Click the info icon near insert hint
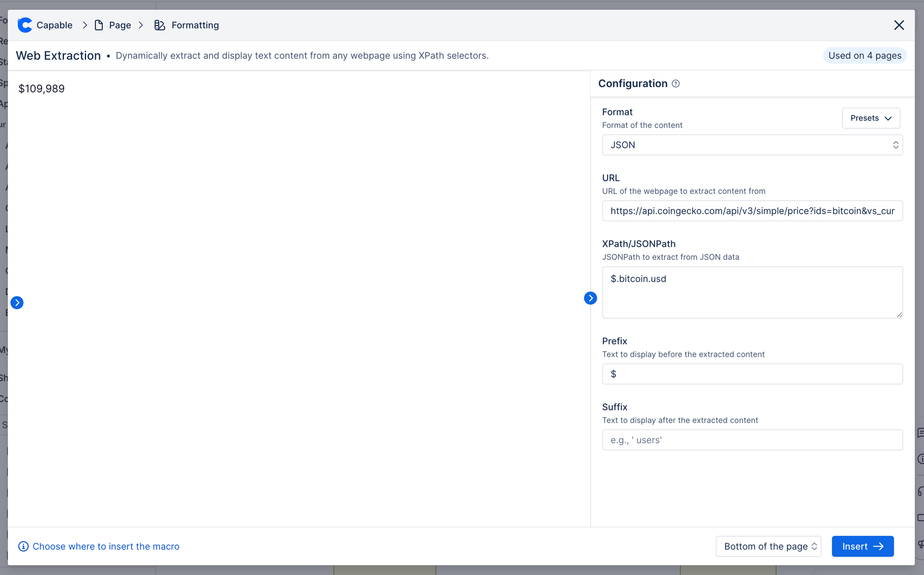This screenshot has width=924, height=575. click(x=23, y=547)
